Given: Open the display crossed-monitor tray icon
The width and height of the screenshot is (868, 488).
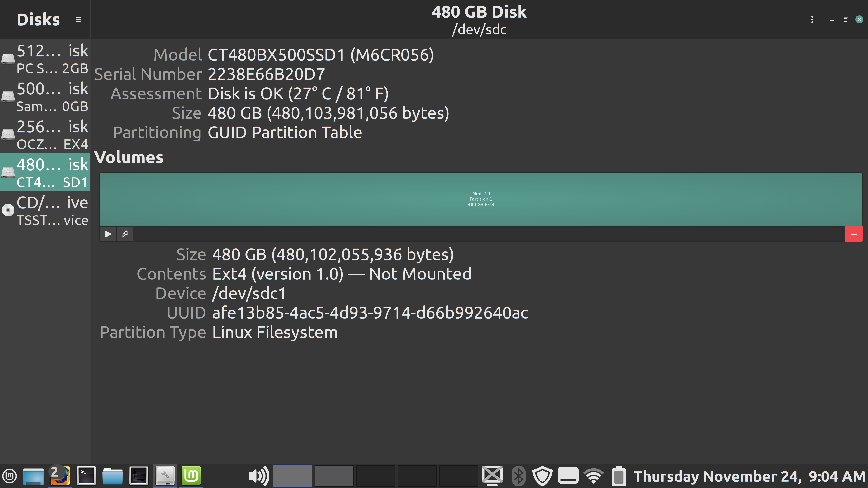Looking at the screenshot, I should click(492, 476).
